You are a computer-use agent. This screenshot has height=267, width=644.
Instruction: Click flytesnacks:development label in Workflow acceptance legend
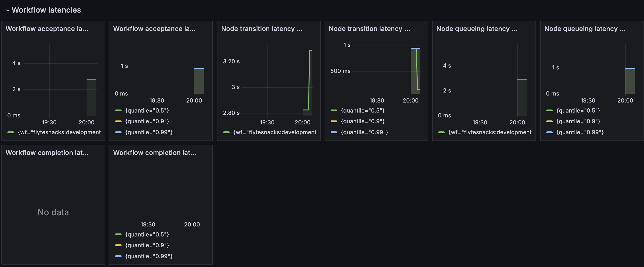(x=59, y=132)
